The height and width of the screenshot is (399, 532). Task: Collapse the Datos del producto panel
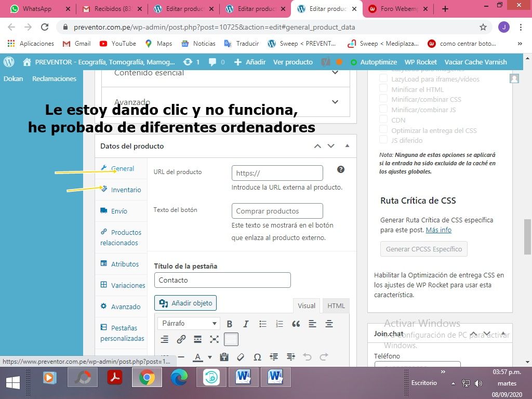(347, 146)
